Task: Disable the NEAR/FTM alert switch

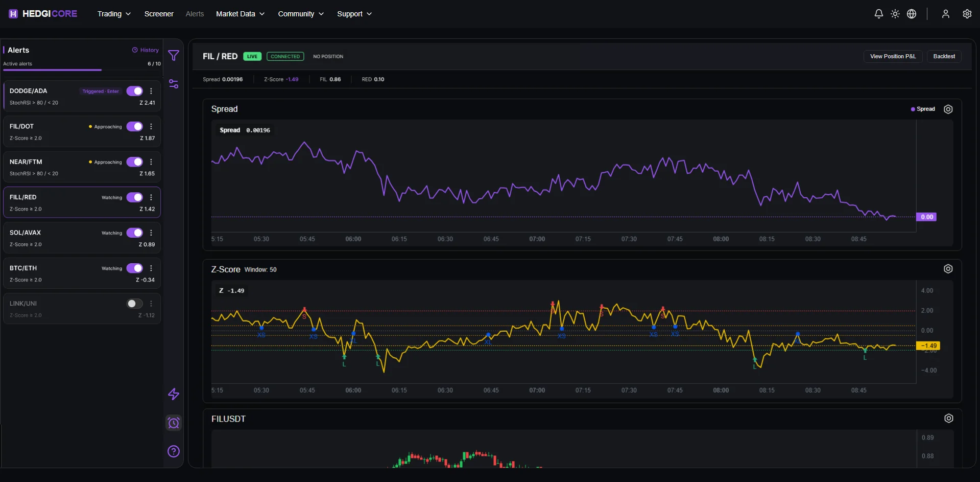Action: click(135, 162)
